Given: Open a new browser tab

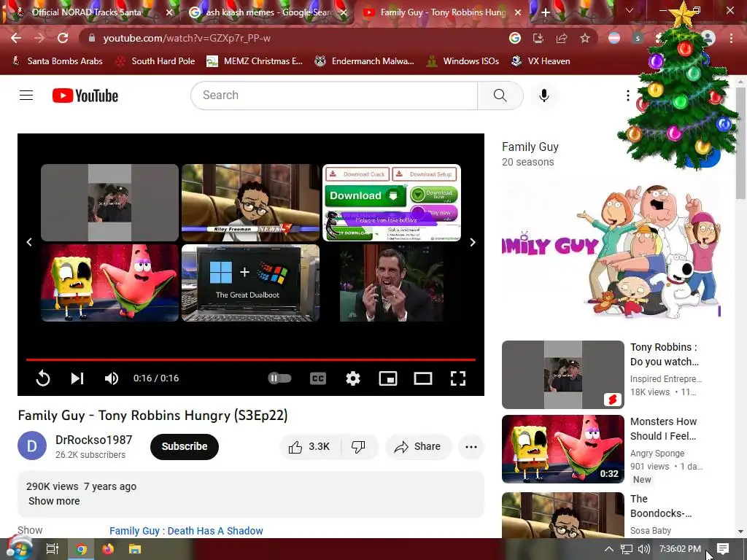Looking at the screenshot, I should 546,12.
